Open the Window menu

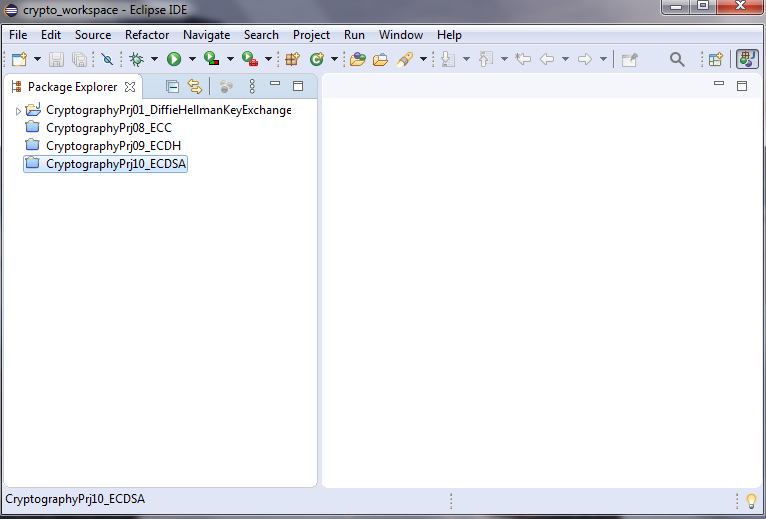401,35
